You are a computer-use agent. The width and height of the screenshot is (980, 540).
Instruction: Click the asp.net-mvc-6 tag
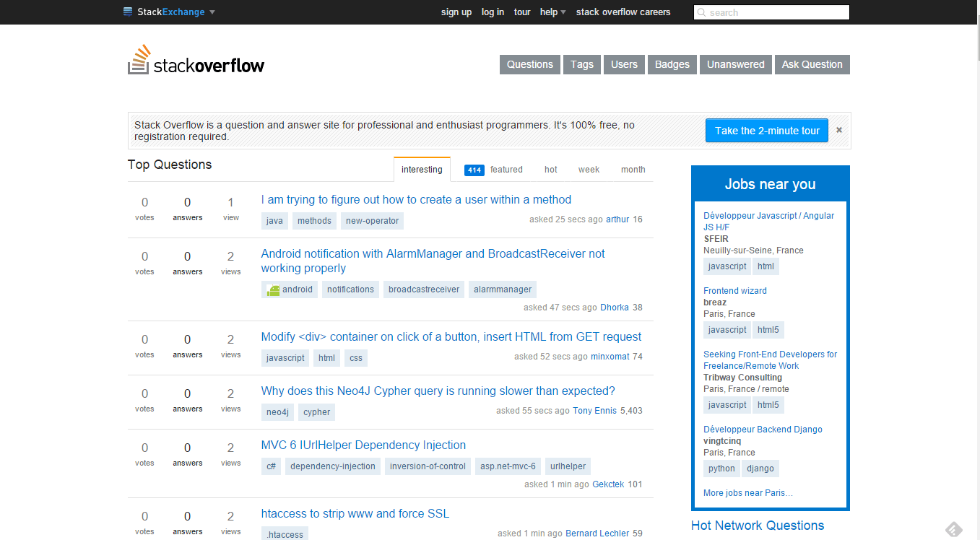point(508,466)
